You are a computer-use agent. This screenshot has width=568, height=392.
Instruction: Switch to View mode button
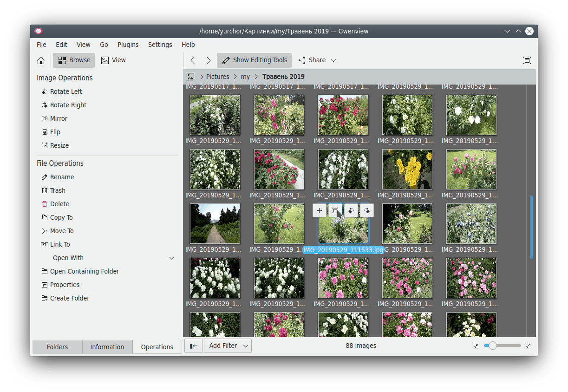[x=113, y=60]
